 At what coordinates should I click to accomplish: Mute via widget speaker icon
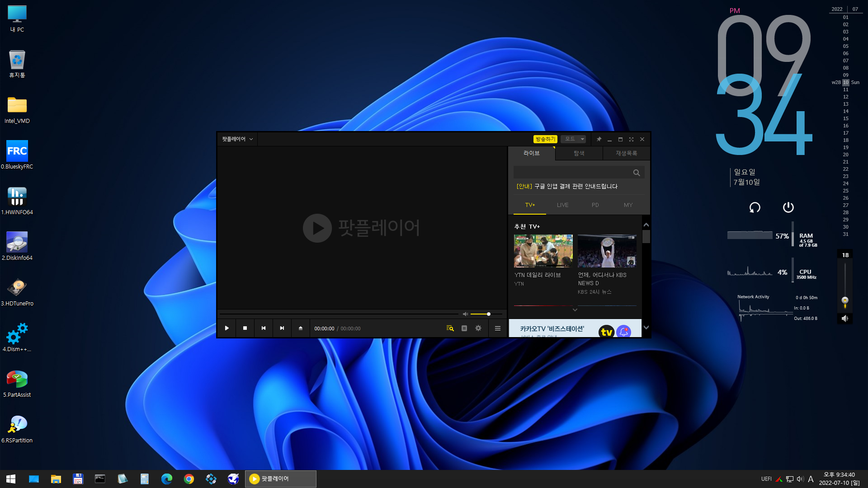[x=845, y=319]
